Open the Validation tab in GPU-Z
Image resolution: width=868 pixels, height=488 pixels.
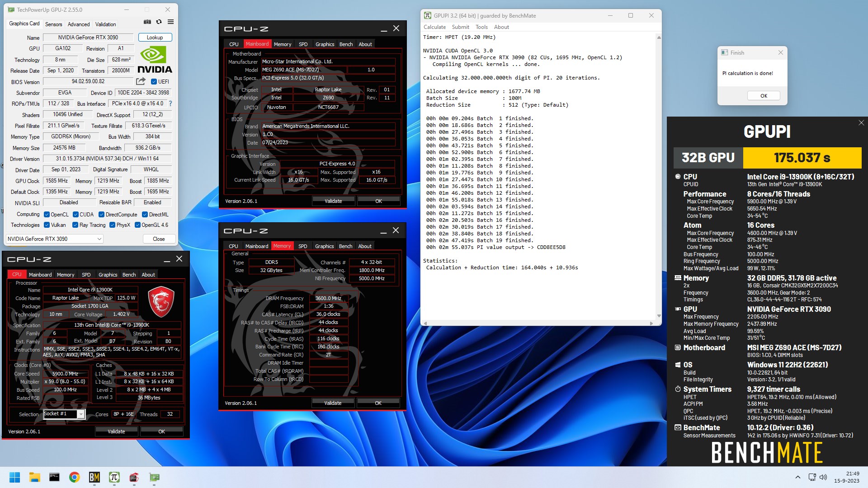point(105,24)
